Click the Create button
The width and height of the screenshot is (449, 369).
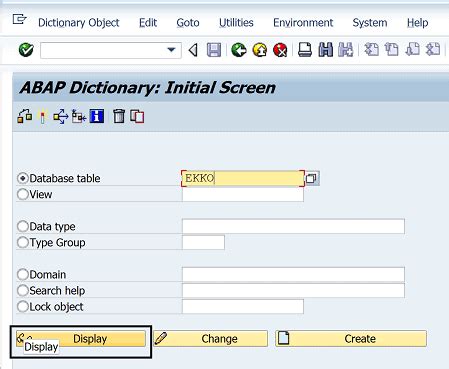click(351, 339)
